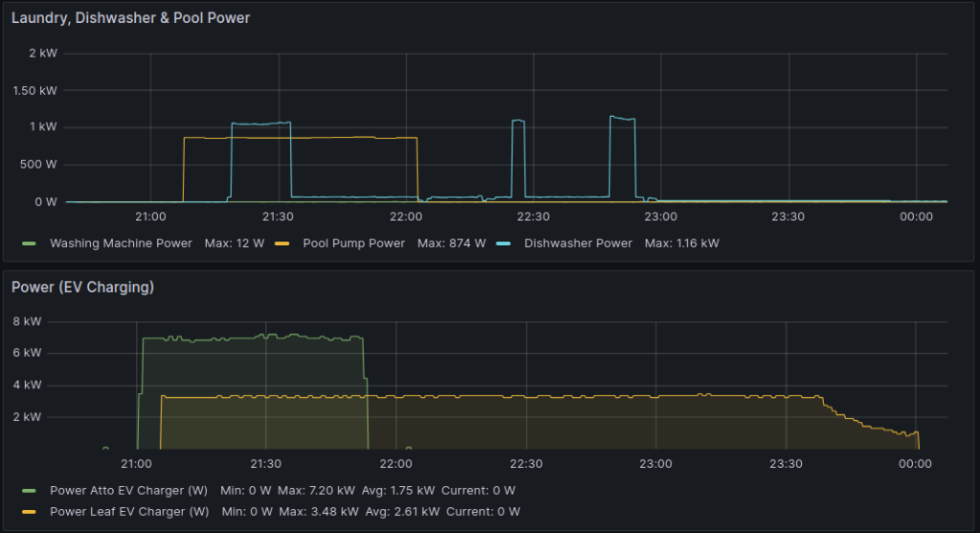
Task: Click the pool pump plateau line near 21:45
Action: tap(343, 138)
